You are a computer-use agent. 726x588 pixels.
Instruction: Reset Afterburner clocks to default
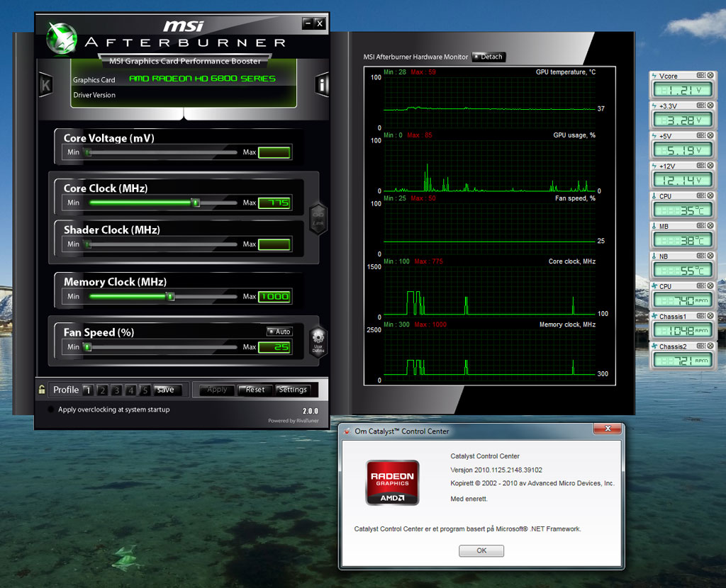(255, 390)
